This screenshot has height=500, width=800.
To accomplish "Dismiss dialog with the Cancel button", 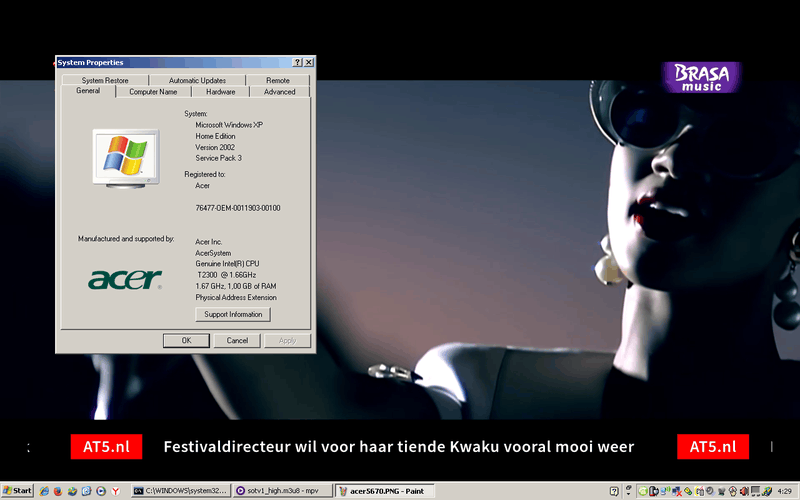I will [237, 340].
